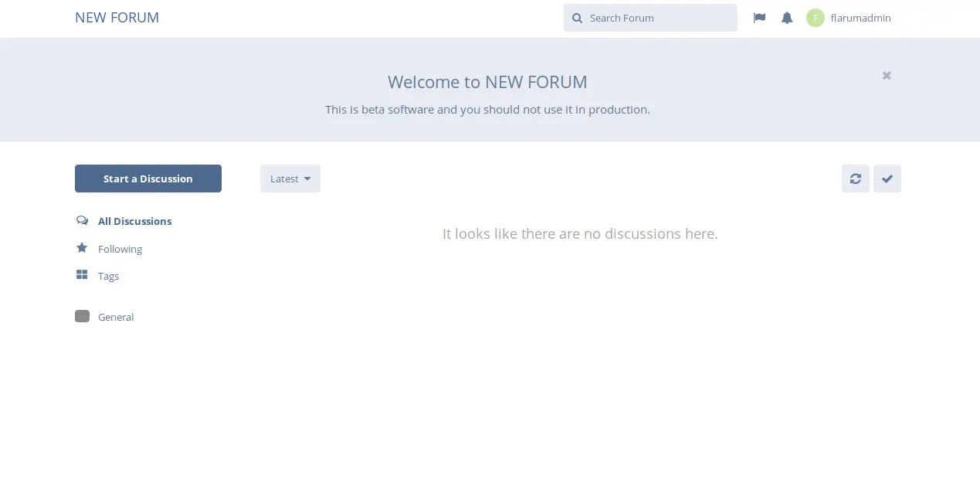Click the 'Welcome to NEW FORUM' heading
The height and width of the screenshot is (483, 980).
coord(487,82)
